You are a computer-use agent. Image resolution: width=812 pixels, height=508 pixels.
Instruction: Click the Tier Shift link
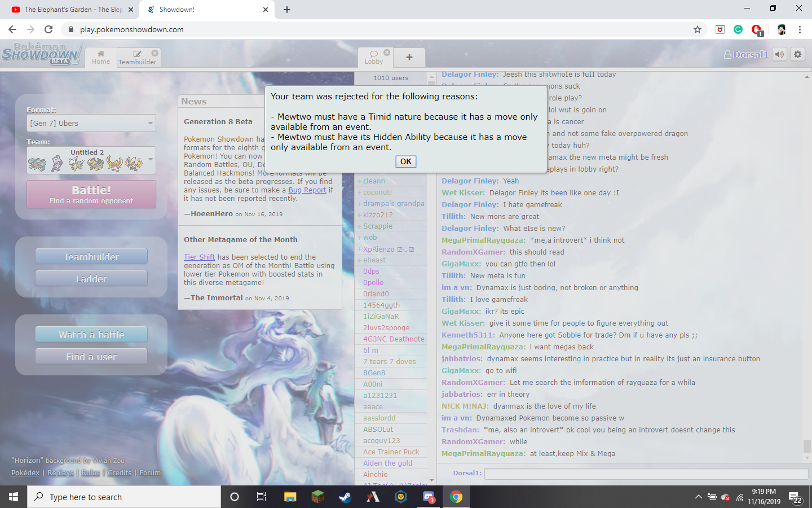199,257
